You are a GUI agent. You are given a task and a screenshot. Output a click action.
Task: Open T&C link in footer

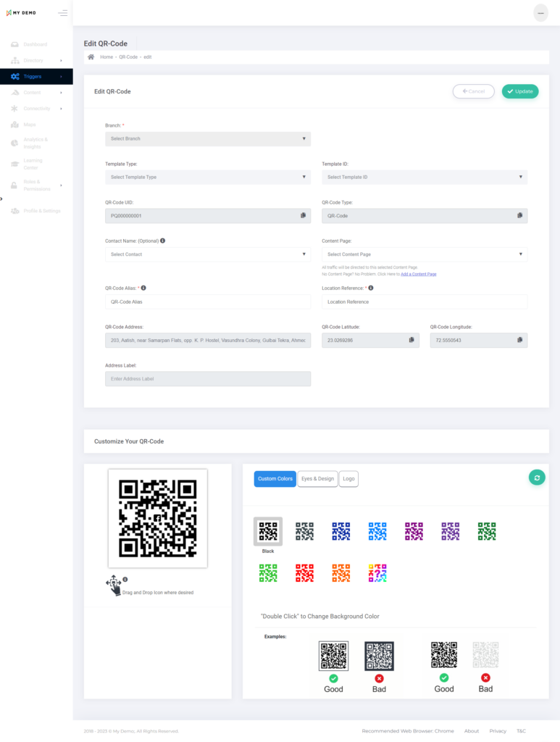521,730
